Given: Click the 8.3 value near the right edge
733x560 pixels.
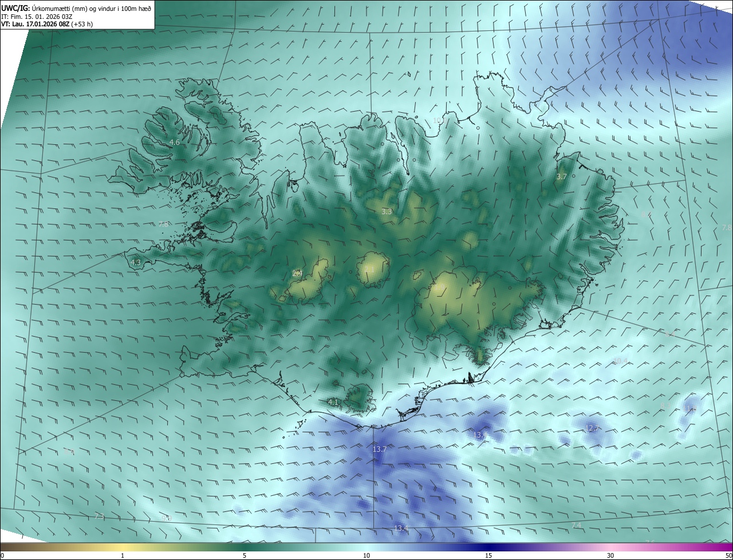Looking at the screenshot, I should [x=666, y=406].
